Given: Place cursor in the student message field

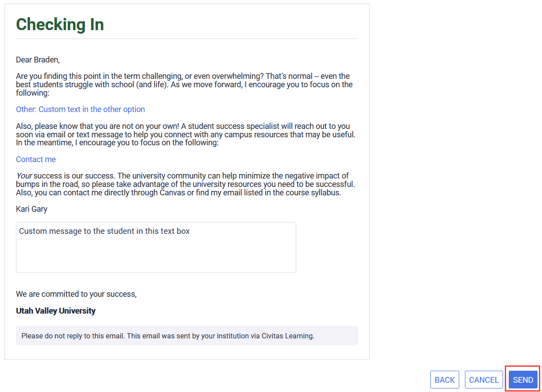Looking at the screenshot, I should [156, 247].
